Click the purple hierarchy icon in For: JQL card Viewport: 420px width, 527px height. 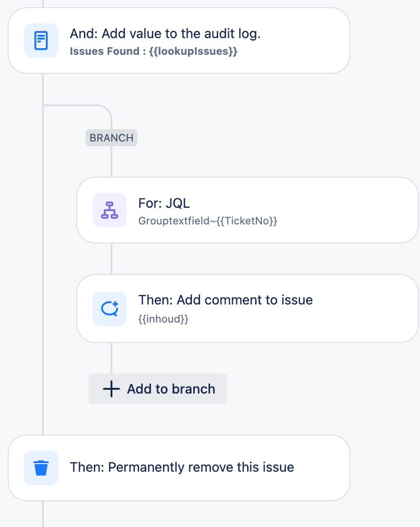coord(109,210)
